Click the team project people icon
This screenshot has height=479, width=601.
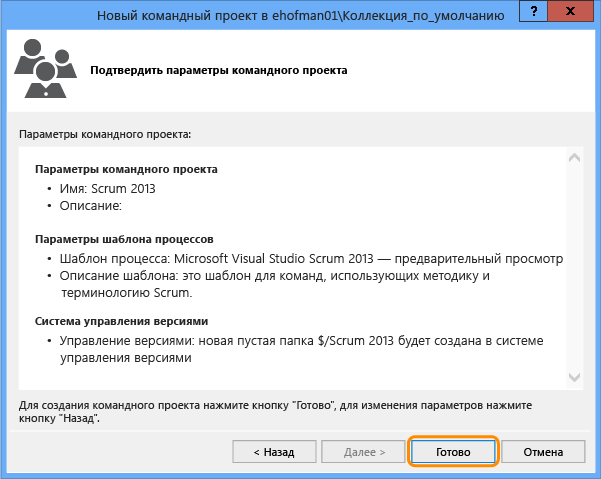coord(46,69)
